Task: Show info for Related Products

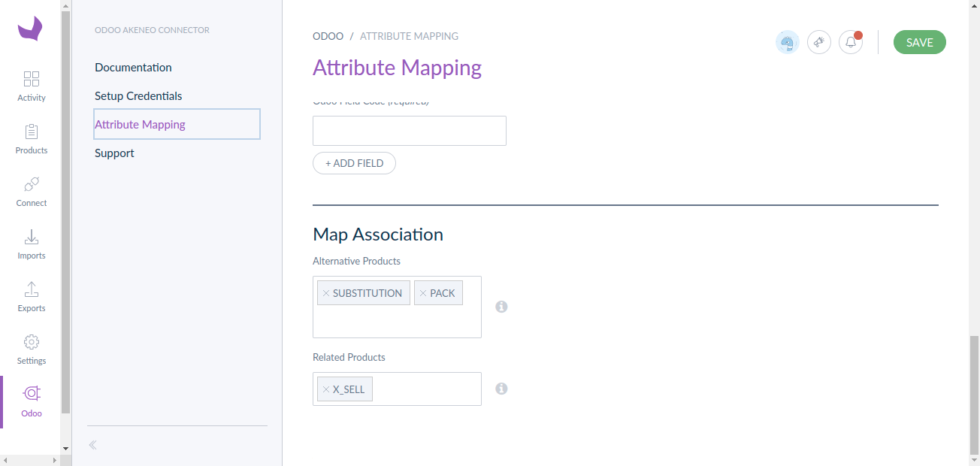Action: [502, 389]
